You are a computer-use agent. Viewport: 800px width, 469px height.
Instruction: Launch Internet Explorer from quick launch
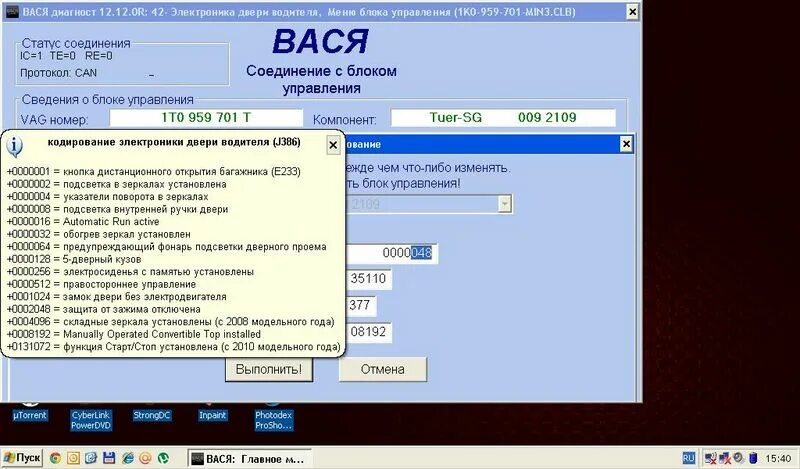pyautogui.click(x=127, y=458)
